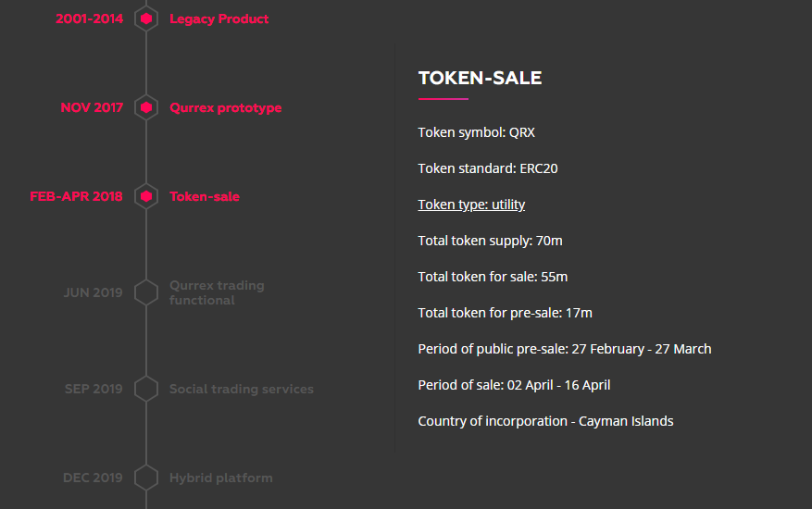812x509 pixels.
Task: Click the FEB-APR 2018 date label
Action: coord(77,197)
